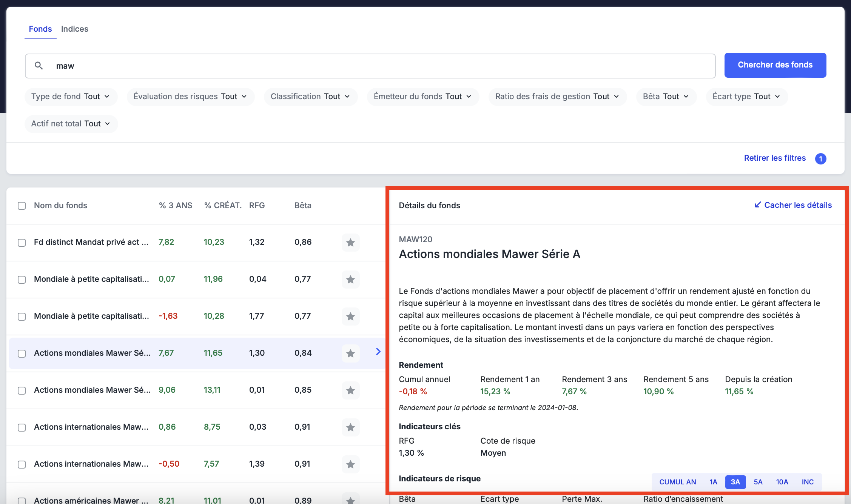Star Actions internationales Mawer with RFG 0,03
This screenshot has height=504, width=851.
click(x=350, y=427)
